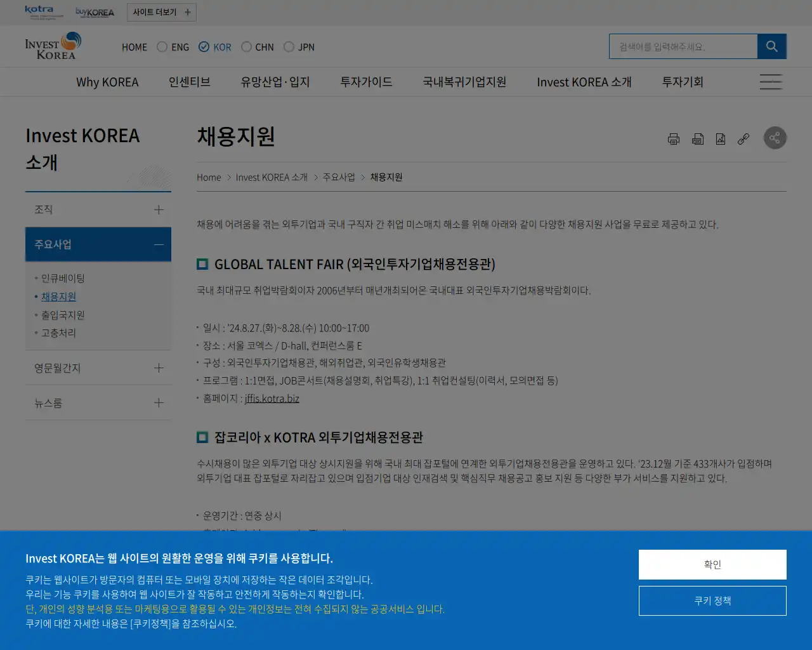Click the 확인 cookie consent button
The height and width of the screenshot is (650, 812).
tap(712, 564)
